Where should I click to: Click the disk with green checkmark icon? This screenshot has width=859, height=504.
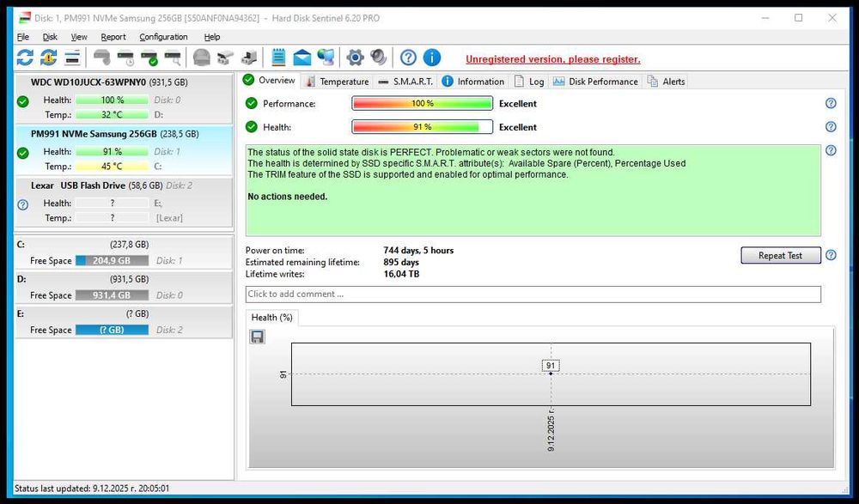coord(149,58)
